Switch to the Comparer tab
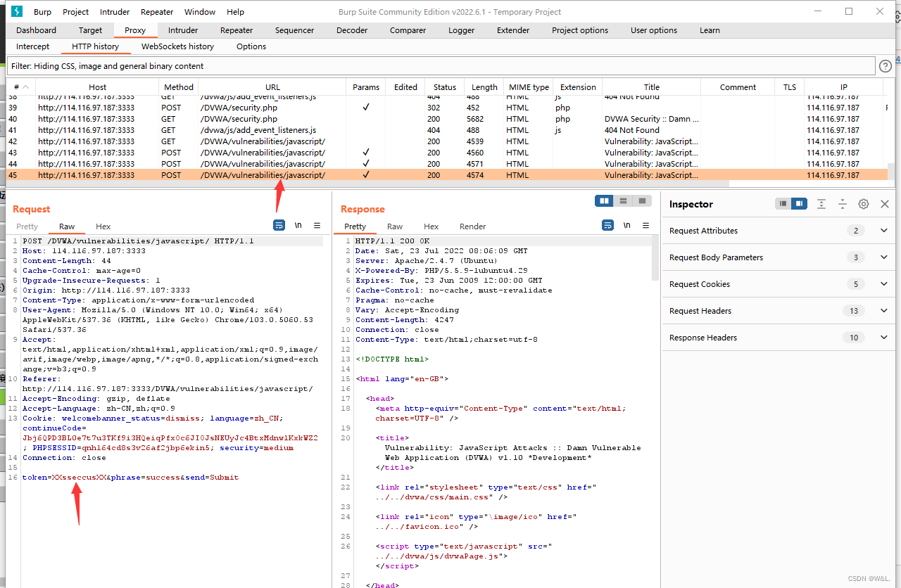 (408, 30)
